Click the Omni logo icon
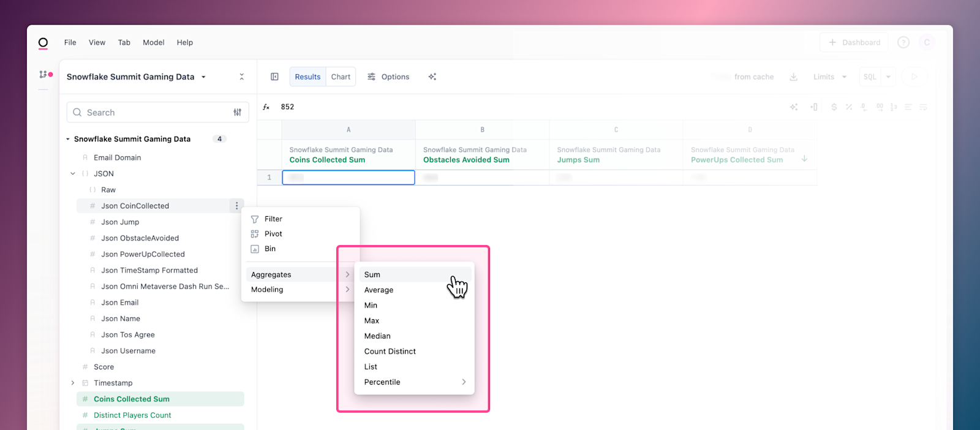This screenshot has height=430, width=980. coord(43,43)
